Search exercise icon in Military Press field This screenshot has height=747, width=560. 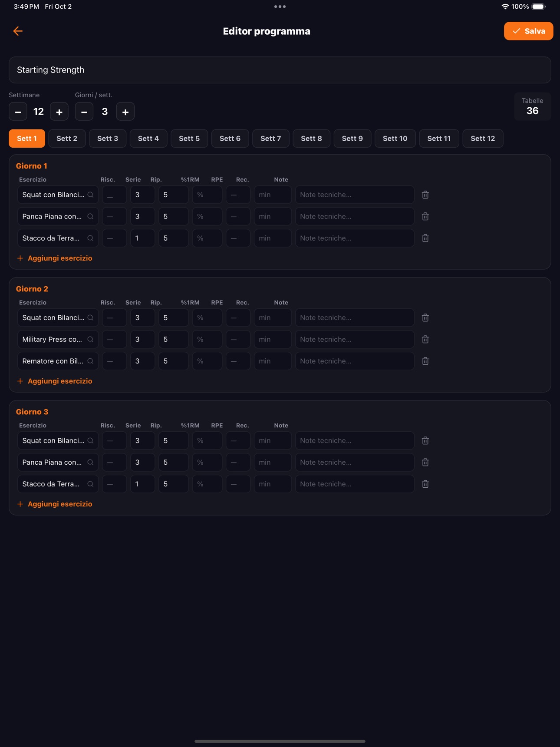90,339
